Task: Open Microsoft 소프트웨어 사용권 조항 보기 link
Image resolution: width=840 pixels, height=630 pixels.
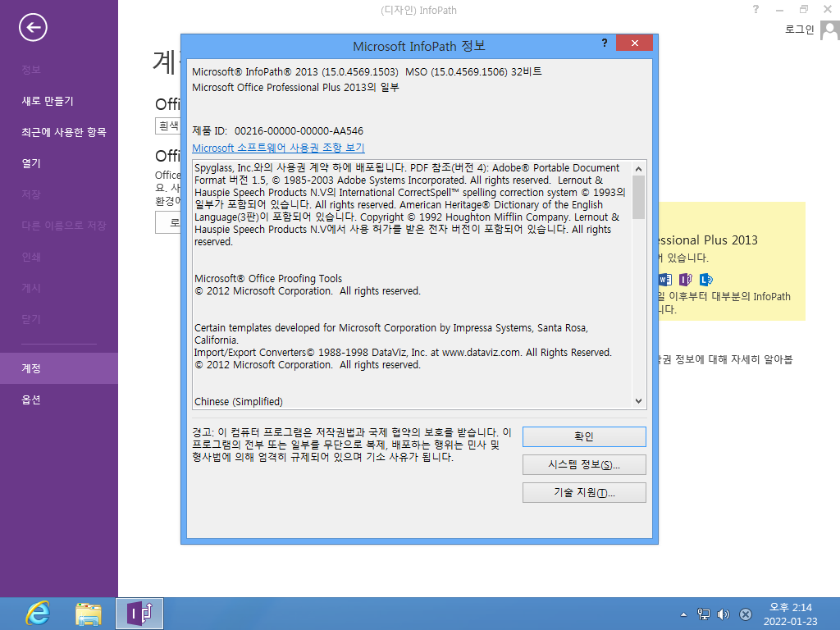Action: point(278,148)
